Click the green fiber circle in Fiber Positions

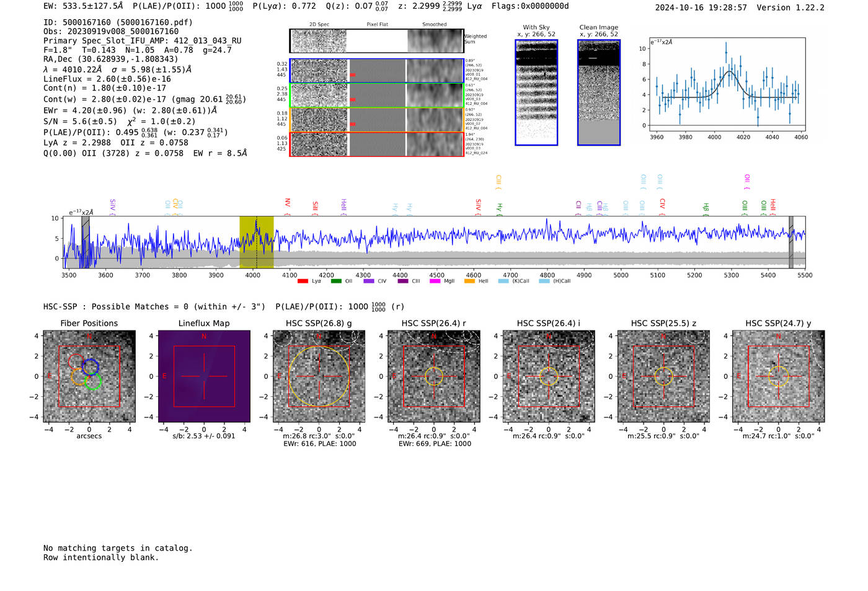[93, 381]
